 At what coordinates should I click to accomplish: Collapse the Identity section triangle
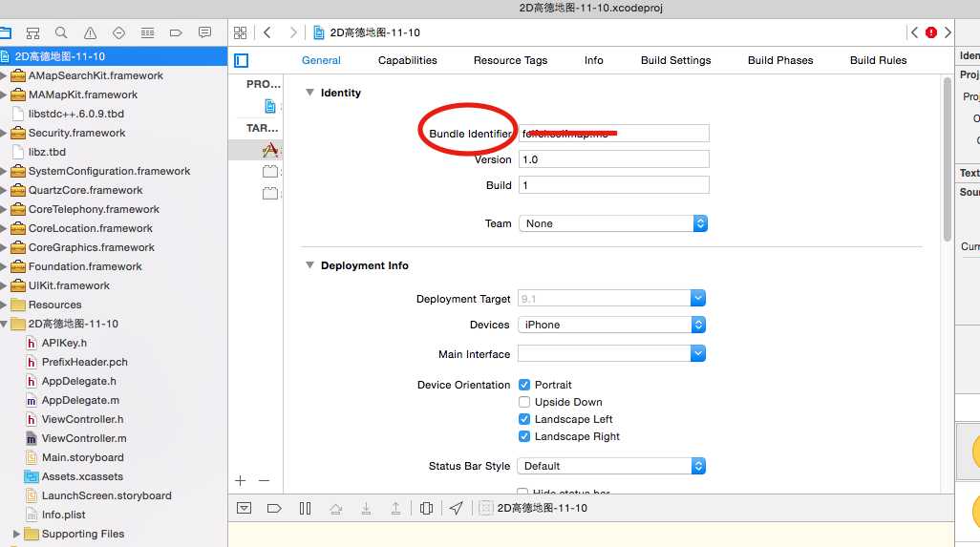(309, 93)
